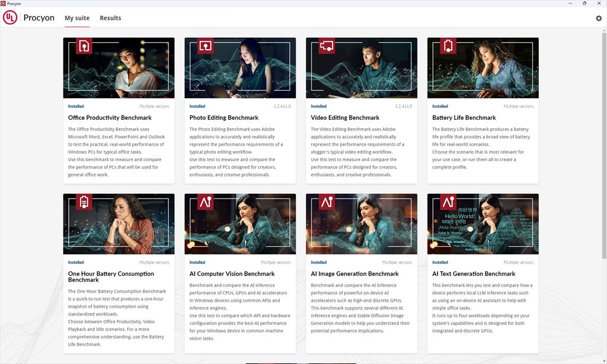
Task: Click Installed label on AI Text Generation card
Action: point(440,262)
